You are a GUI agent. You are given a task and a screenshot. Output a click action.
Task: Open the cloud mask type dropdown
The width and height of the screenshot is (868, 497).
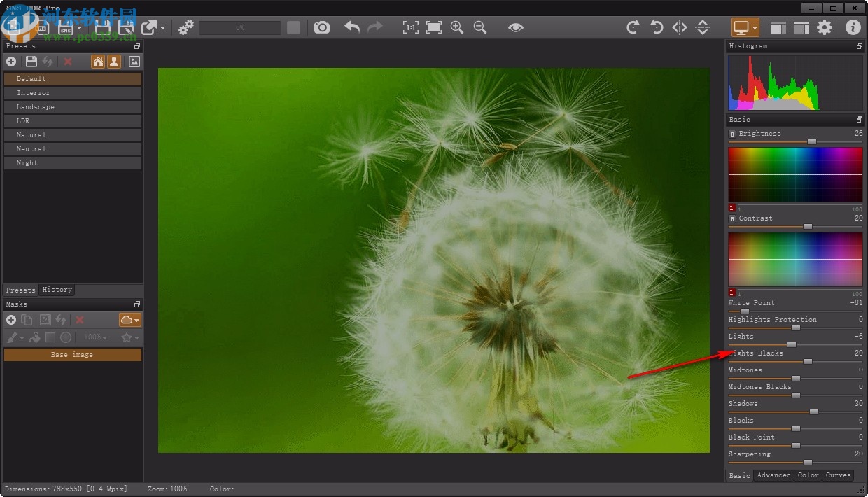click(129, 320)
